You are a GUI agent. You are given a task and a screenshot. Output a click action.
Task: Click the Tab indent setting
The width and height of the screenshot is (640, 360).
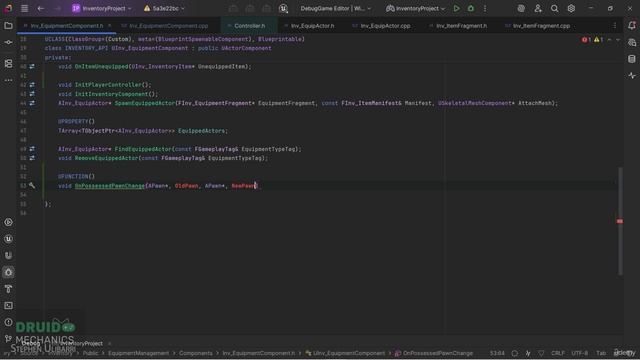(x=601, y=353)
